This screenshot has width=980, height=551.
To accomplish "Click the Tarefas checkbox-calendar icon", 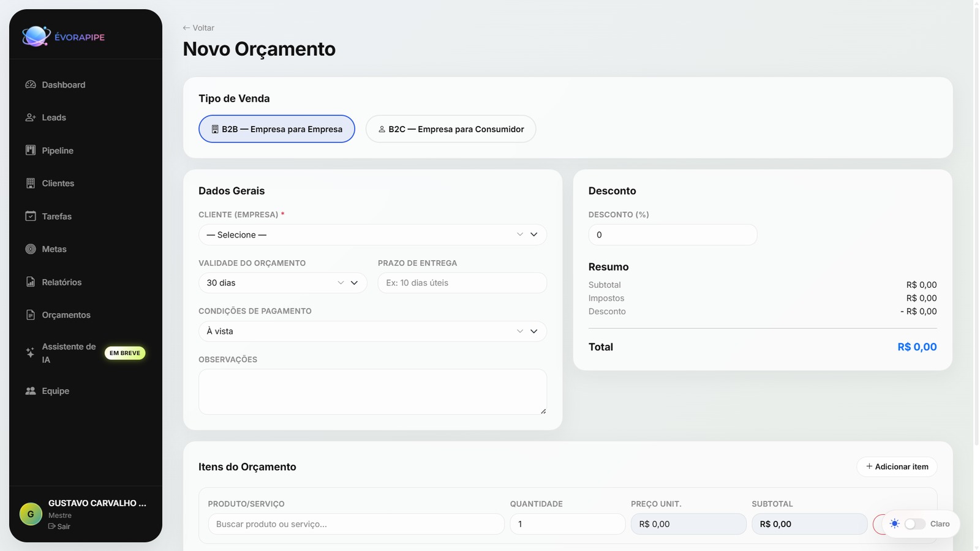I will [31, 216].
